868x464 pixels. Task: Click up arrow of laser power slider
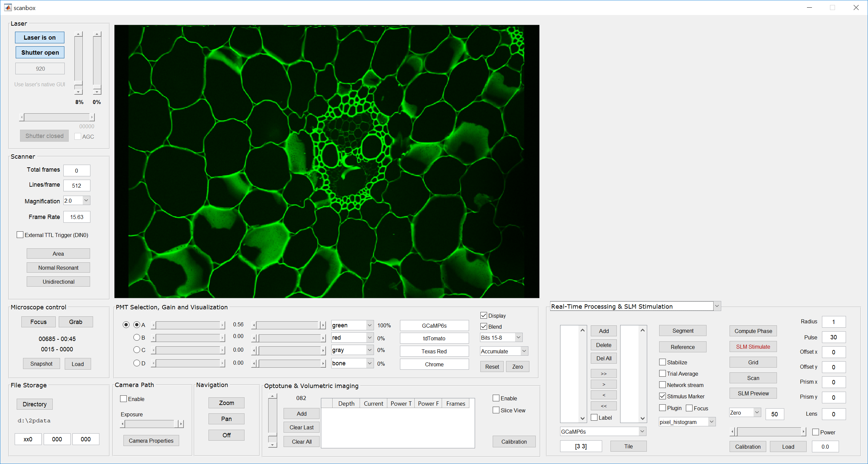[78, 34]
